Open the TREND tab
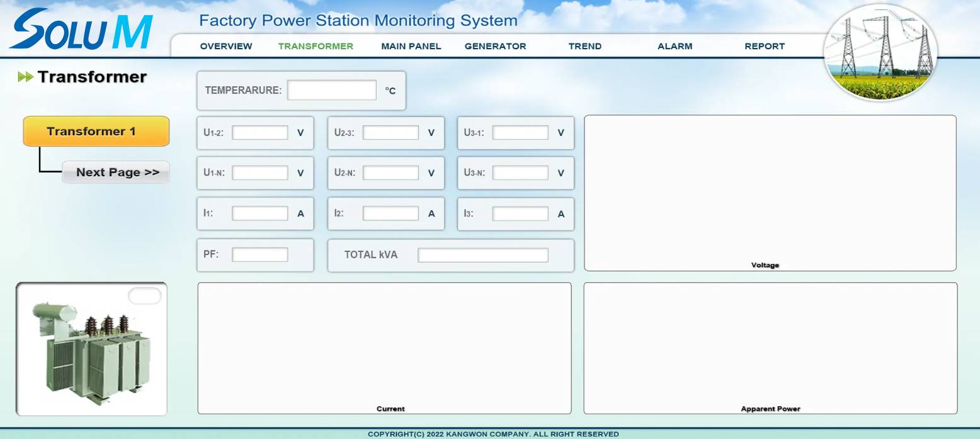Image resolution: width=980 pixels, height=439 pixels. coord(584,46)
